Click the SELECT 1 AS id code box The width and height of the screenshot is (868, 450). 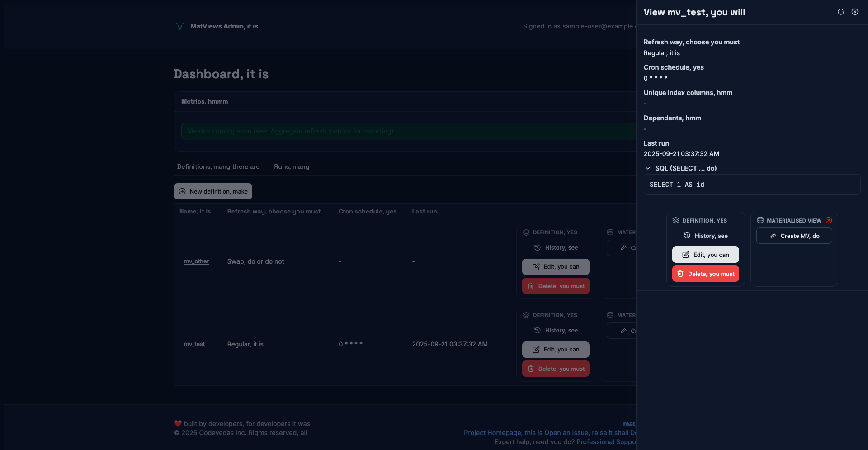click(752, 185)
